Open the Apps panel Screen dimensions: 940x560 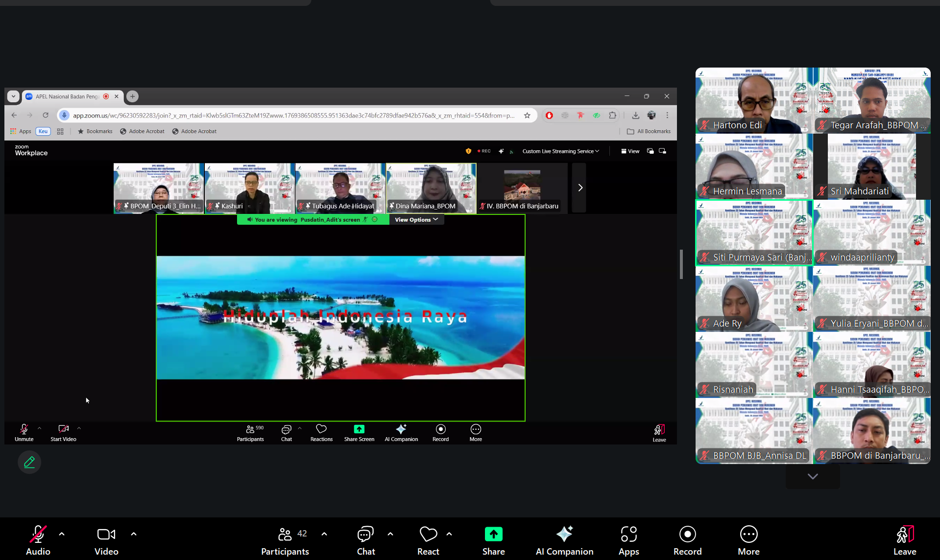pyautogui.click(x=628, y=540)
